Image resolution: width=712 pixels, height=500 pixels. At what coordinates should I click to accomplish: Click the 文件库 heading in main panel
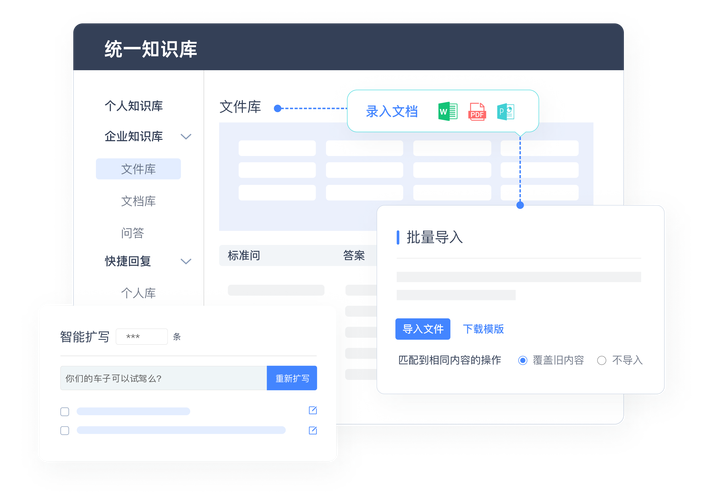click(x=240, y=107)
